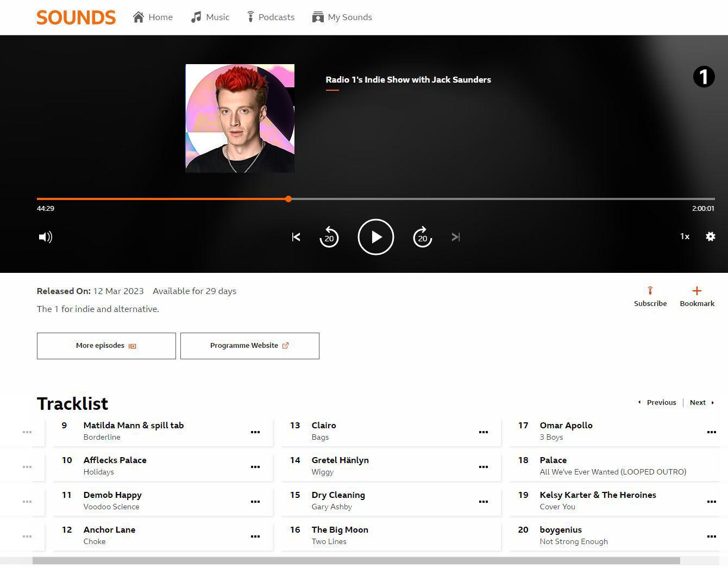Click the total duration "2:00:01"
Screen dimensions: 728x568
pyautogui.click(x=703, y=209)
